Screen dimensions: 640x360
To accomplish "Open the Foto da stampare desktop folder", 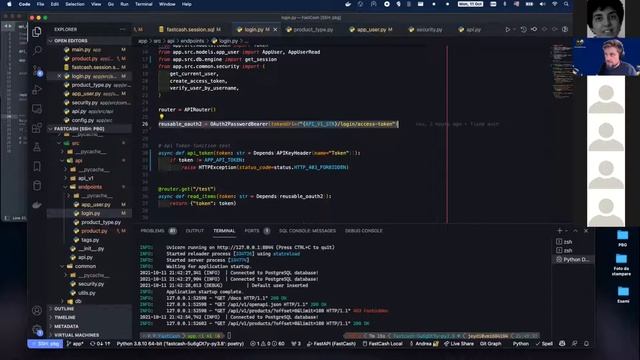I will pyautogui.click(x=621, y=264).
